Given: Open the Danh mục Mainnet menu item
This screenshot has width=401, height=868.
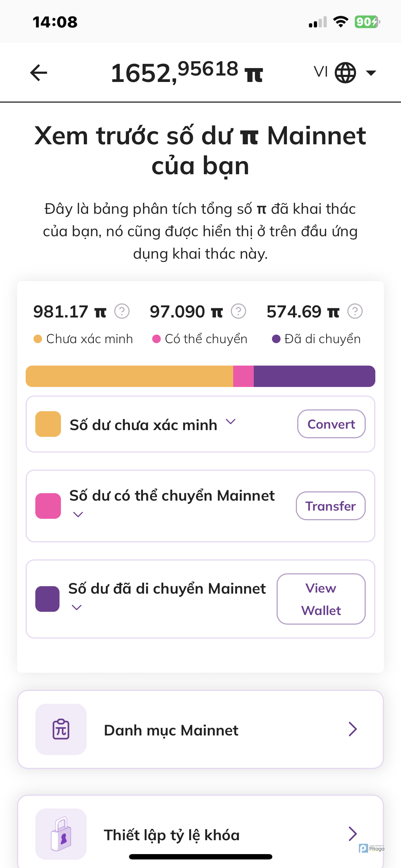Looking at the screenshot, I should (x=200, y=729).
